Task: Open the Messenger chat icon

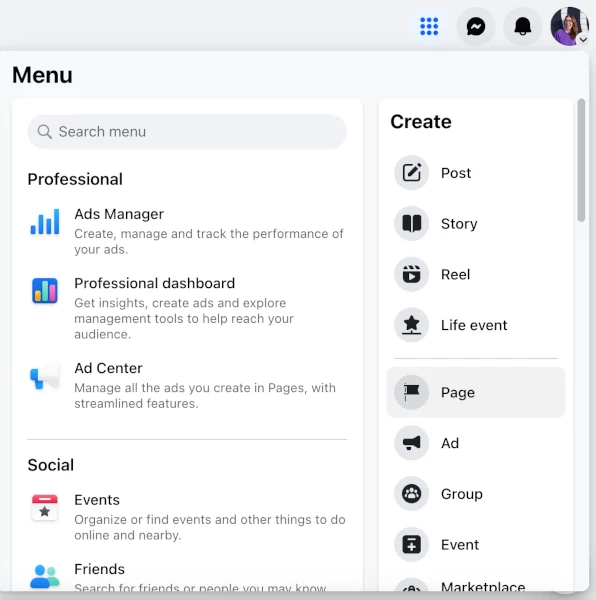Action: tap(476, 26)
